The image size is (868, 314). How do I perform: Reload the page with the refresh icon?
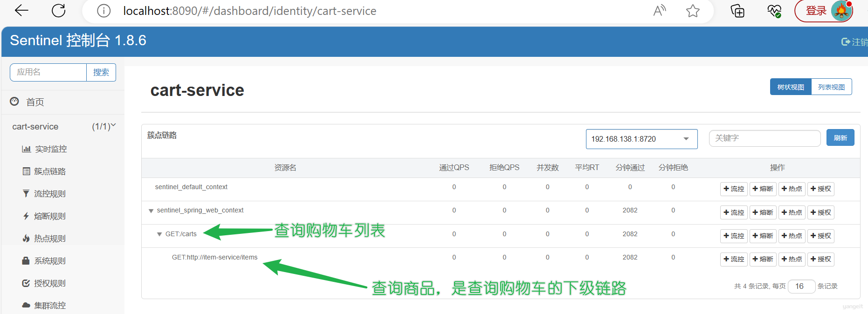pos(59,10)
